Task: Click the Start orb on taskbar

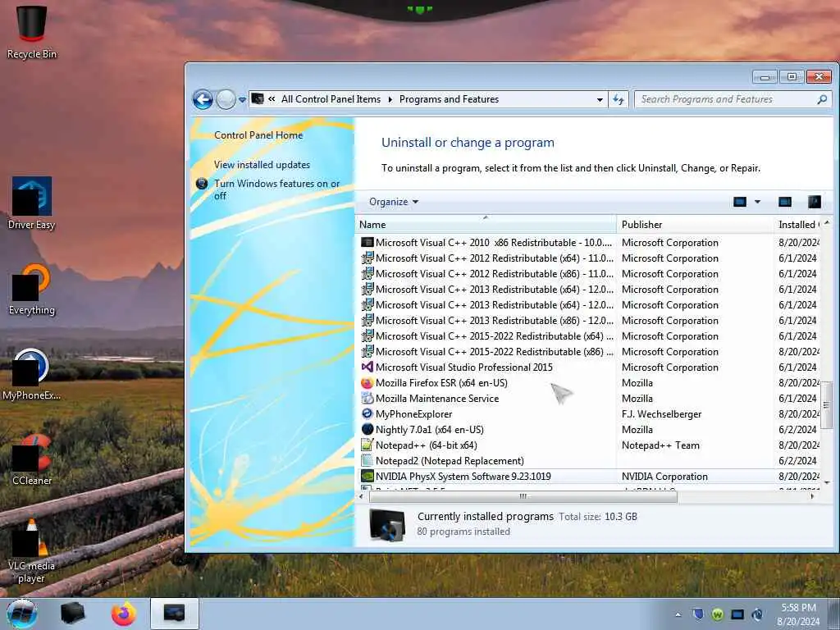Action: click(22, 614)
